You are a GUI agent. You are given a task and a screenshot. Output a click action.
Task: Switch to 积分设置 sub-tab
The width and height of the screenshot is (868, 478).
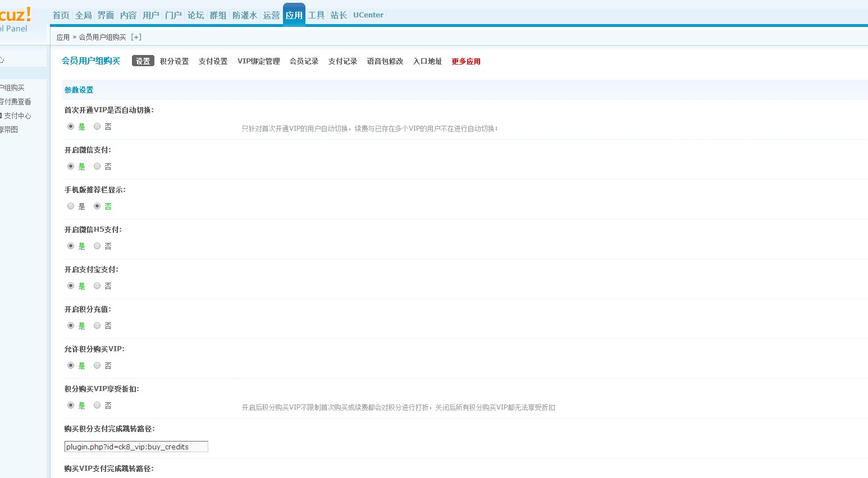pos(174,61)
